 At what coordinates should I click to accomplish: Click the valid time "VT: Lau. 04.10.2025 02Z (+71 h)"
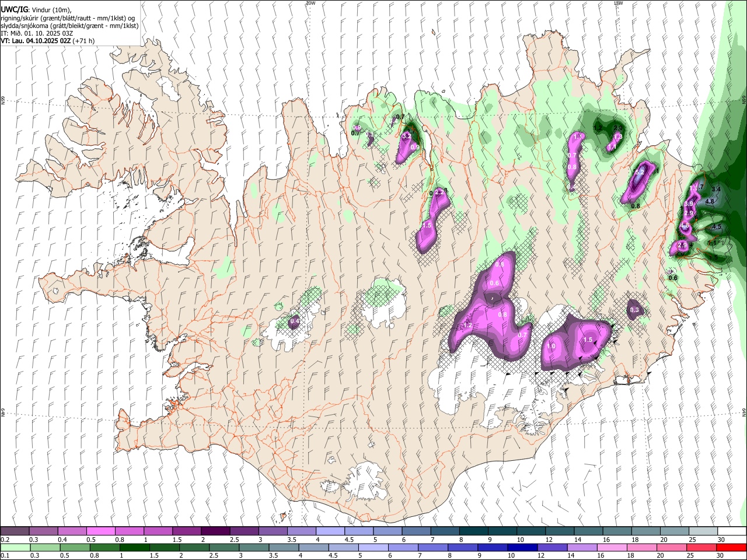click(x=48, y=41)
